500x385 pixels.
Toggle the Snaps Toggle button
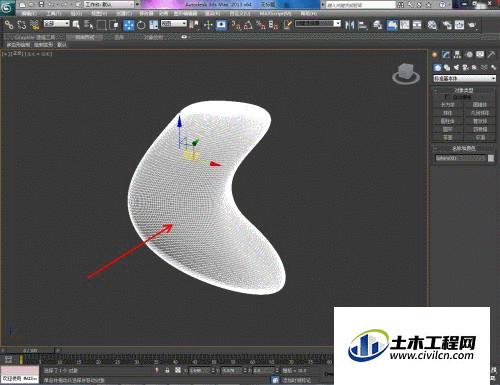click(x=236, y=25)
